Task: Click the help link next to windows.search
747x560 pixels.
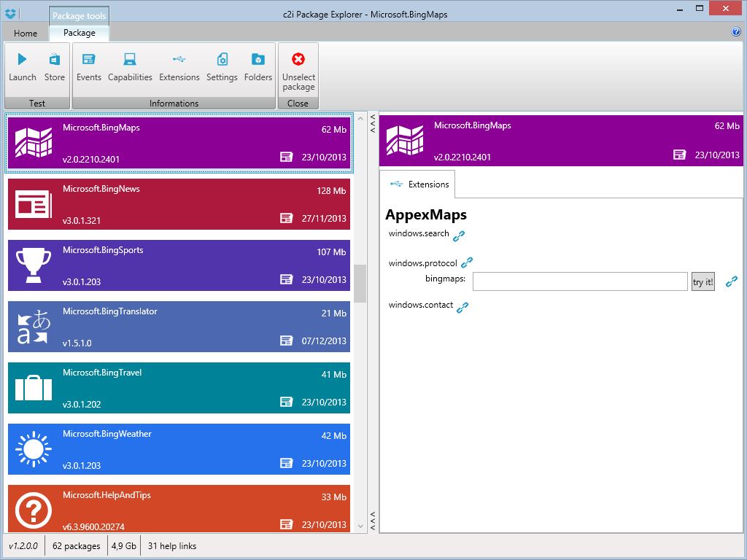Action: [459, 236]
